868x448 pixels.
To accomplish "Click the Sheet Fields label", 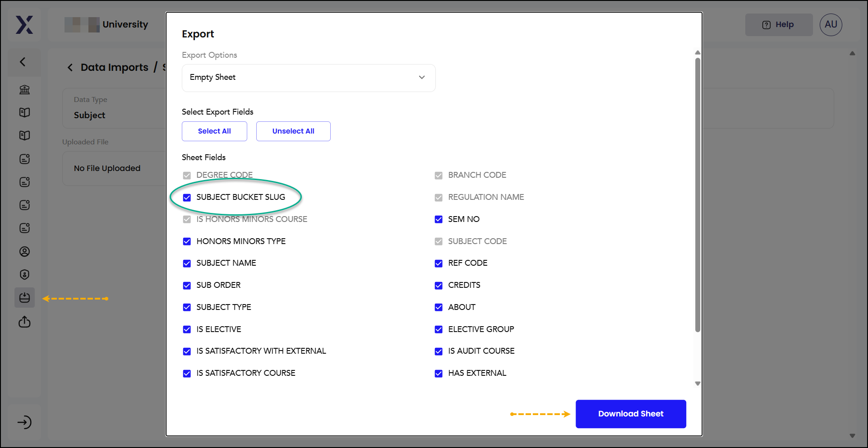I will pyautogui.click(x=203, y=157).
